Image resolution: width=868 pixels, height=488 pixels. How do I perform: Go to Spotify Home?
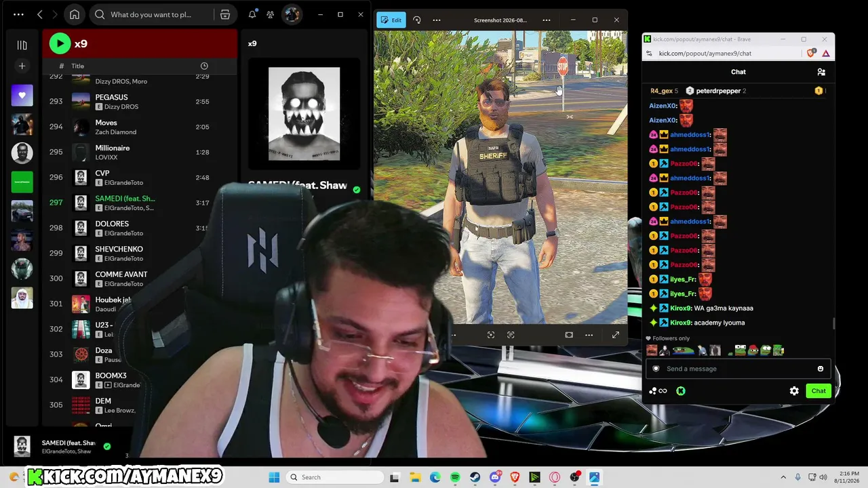point(75,14)
